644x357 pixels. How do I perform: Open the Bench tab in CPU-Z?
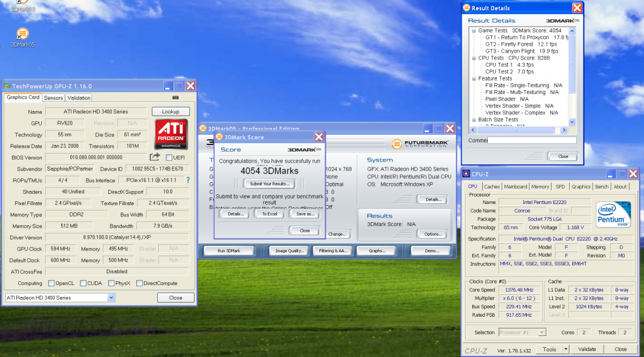[x=602, y=187]
